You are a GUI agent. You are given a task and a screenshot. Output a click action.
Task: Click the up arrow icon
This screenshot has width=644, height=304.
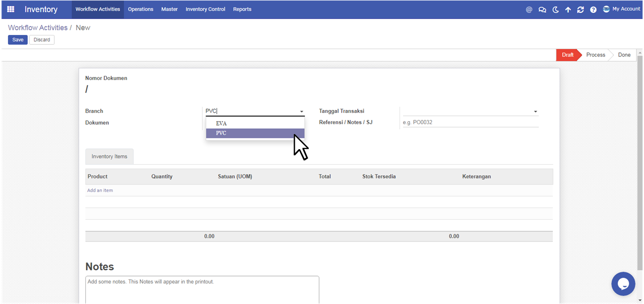[x=568, y=9]
